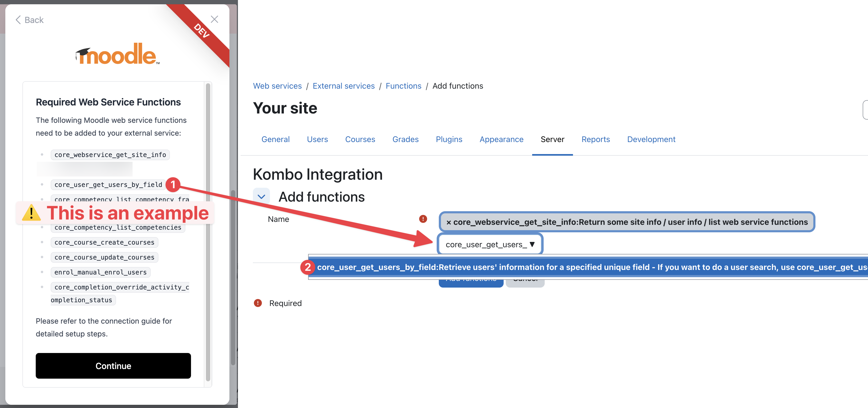This screenshot has height=408, width=868.
Task: Open the function search dropdown arrow
Action: 532,245
